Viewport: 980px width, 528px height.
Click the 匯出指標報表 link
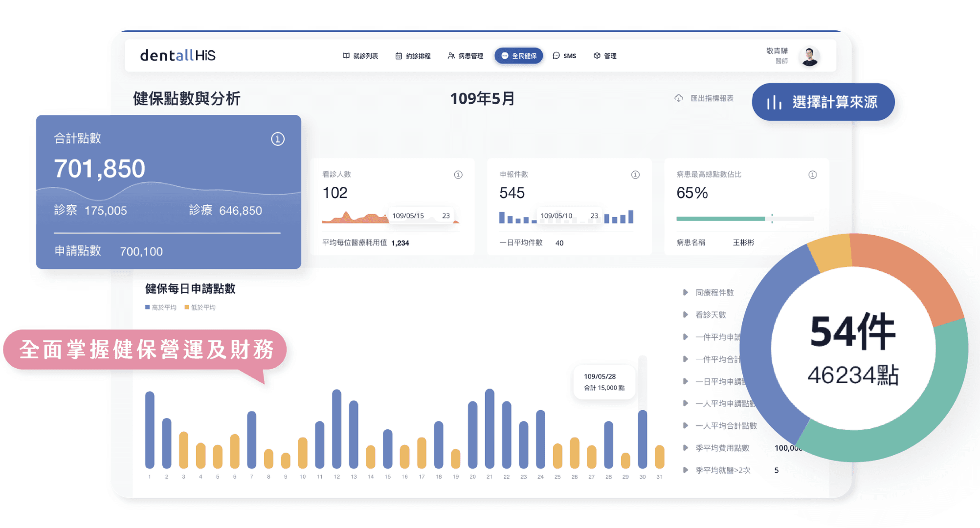[712, 98]
